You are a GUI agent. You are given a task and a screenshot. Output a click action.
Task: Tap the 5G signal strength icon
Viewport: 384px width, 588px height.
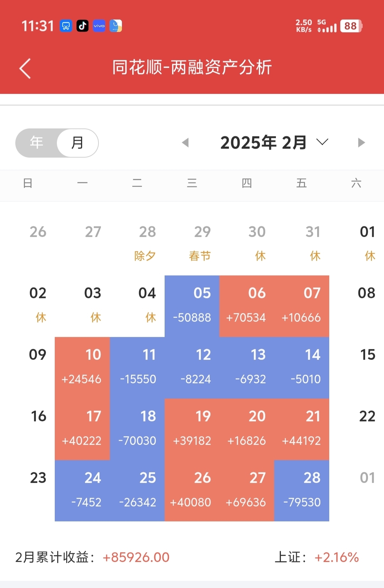pos(327,26)
